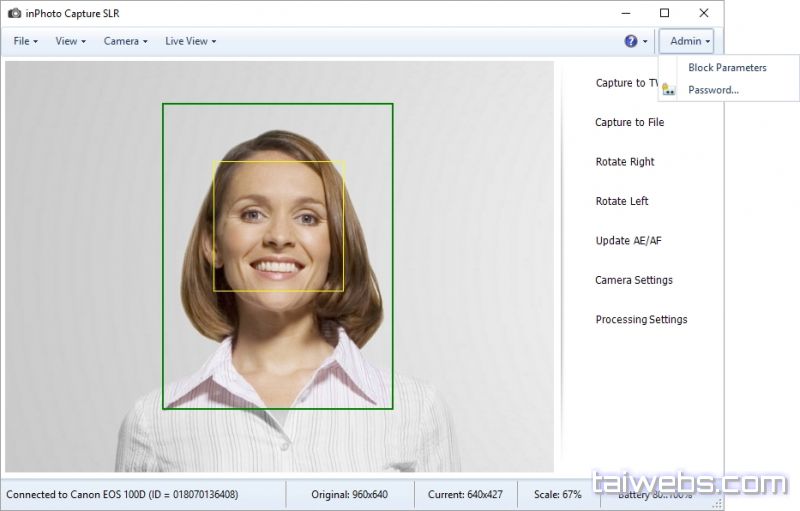
Task: Click inside the yellow face detection frame
Action: 278,226
